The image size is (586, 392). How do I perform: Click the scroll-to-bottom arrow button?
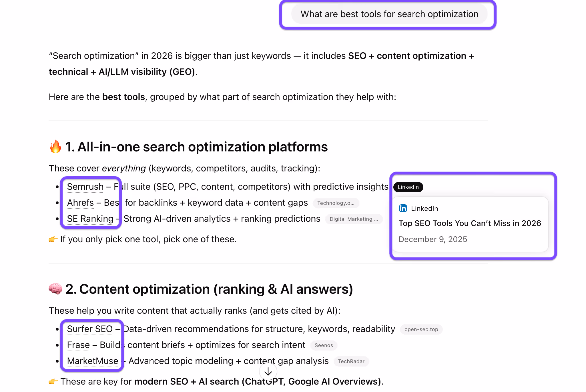point(268,371)
